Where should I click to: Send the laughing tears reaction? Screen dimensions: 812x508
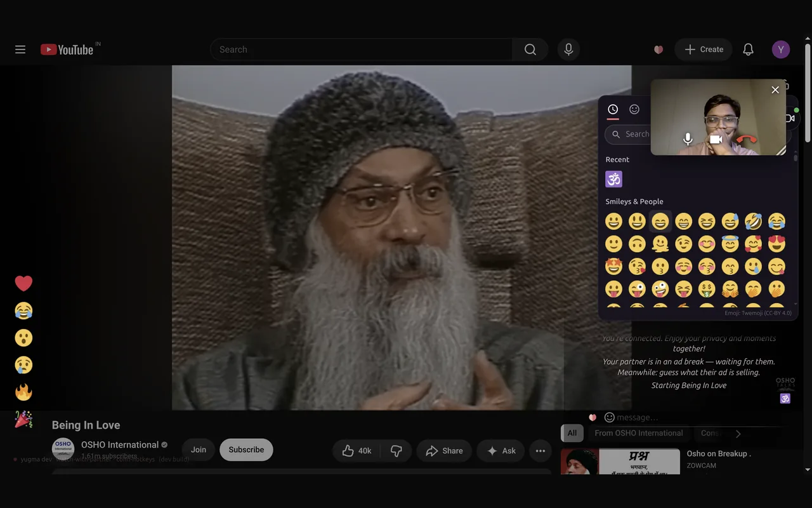(23, 311)
